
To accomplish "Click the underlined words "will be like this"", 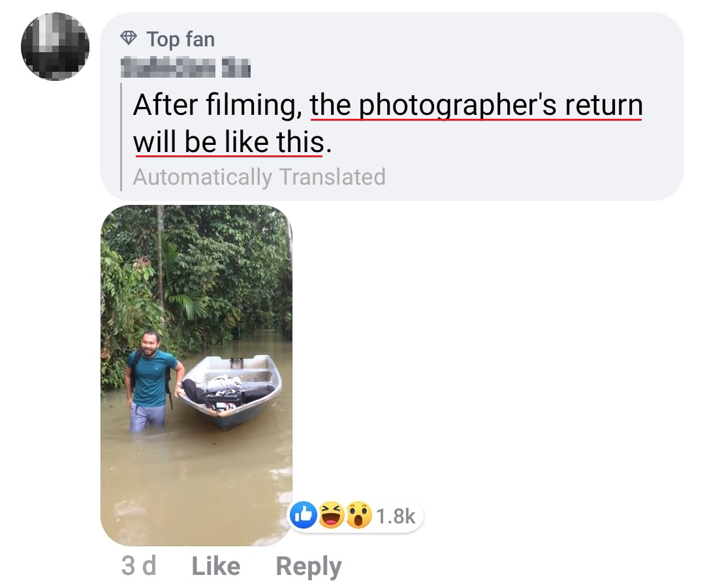I will (x=228, y=141).
